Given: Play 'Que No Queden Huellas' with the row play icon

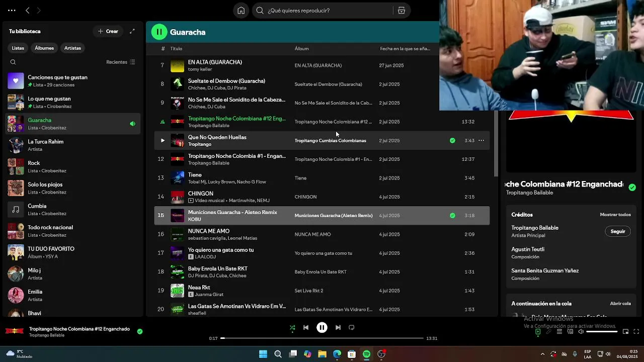Looking at the screenshot, I should (x=162, y=141).
